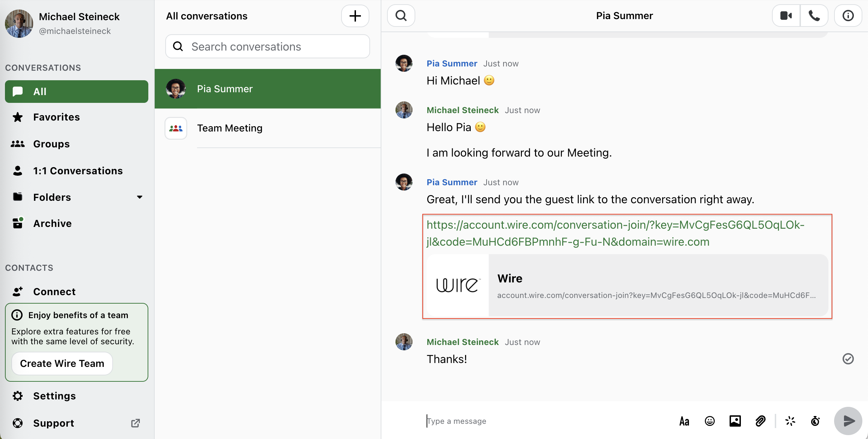Image resolution: width=868 pixels, height=439 pixels.
Task: Open Favorites conversations
Action: [77, 117]
